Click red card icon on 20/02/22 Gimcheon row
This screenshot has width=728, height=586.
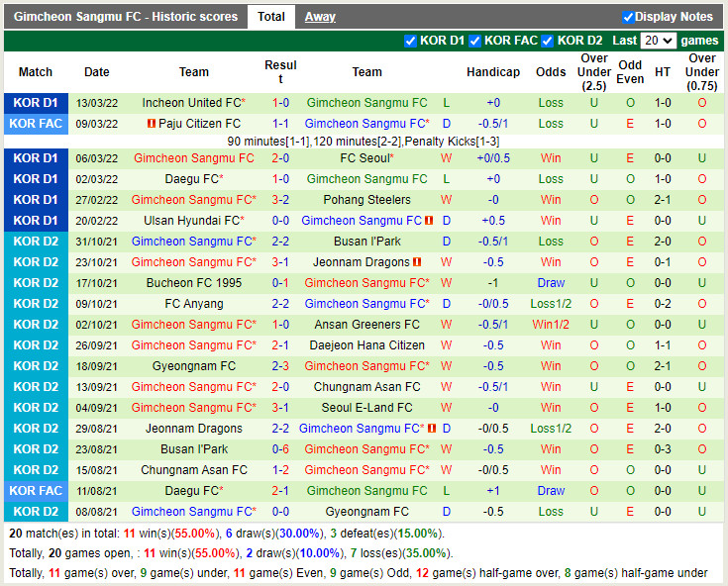click(429, 221)
